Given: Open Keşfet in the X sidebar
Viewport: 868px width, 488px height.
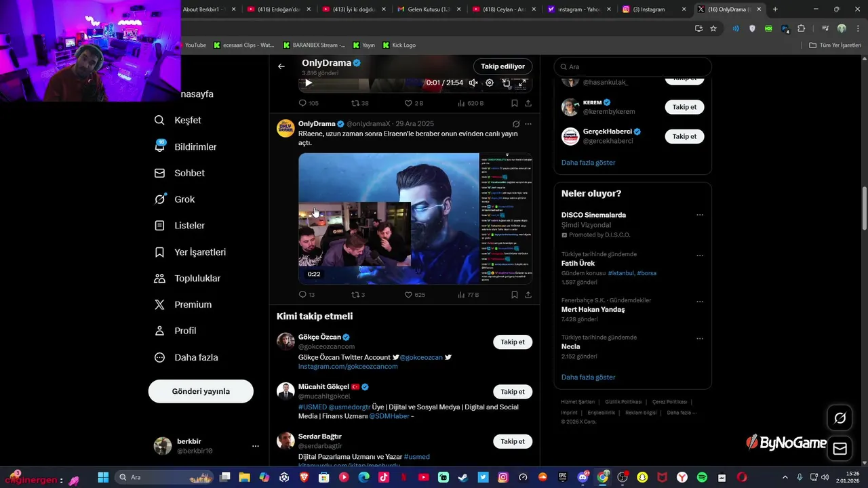Looking at the screenshot, I should 178,120.
